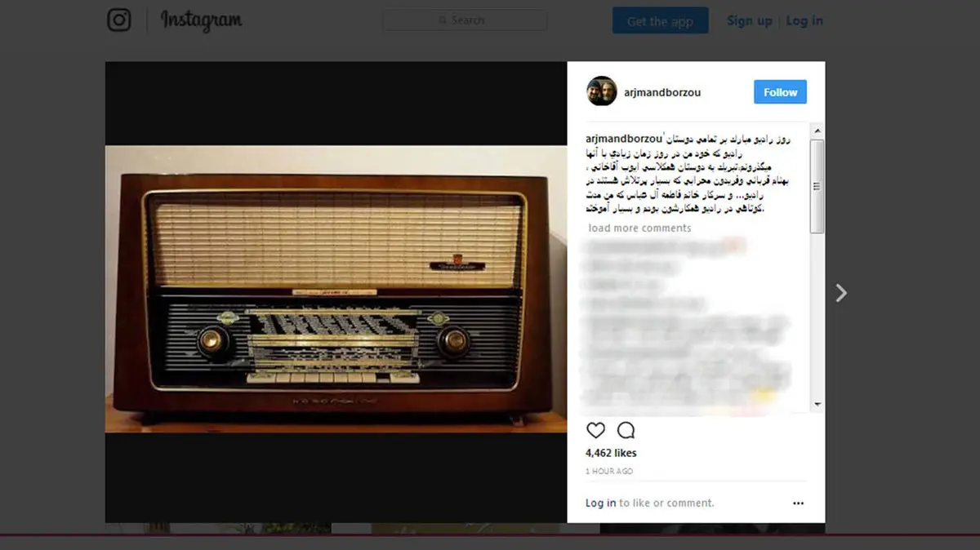Click the comments scrollbar thumb

pyautogui.click(x=817, y=186)
